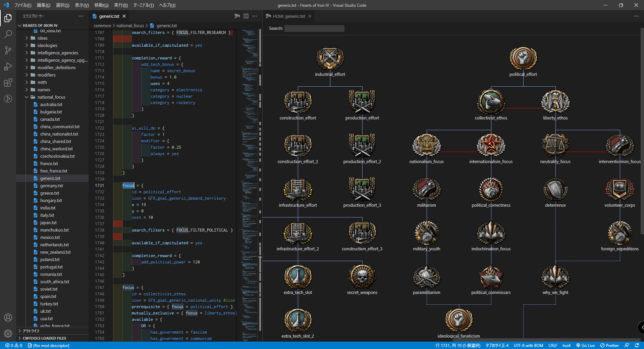644x349 pixels.
Task: Click the hoi4 language mode indicator
Action: coord(567,345)
